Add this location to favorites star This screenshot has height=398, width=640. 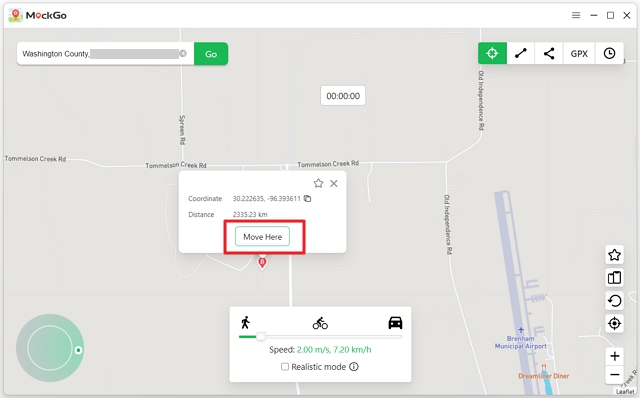pos(318,183)
